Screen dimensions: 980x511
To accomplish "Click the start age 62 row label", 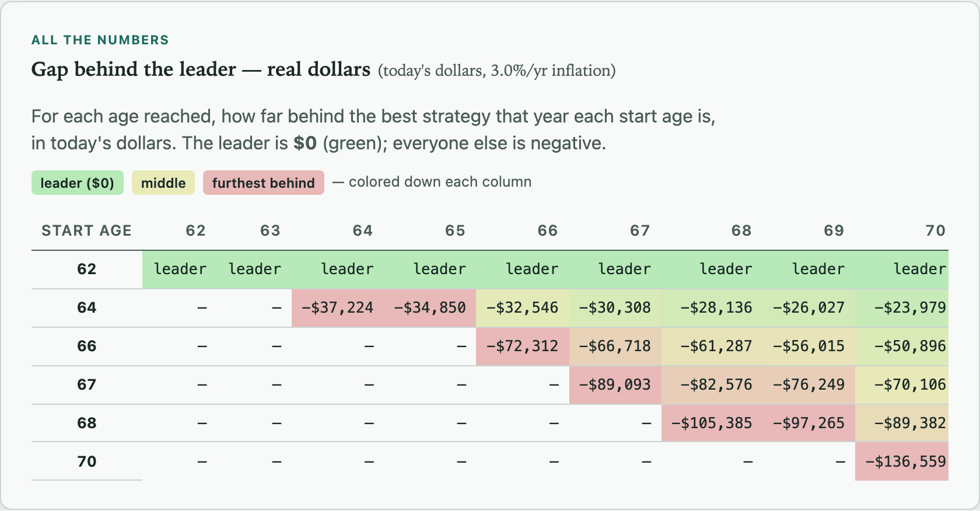I will [x=87, y=269].
